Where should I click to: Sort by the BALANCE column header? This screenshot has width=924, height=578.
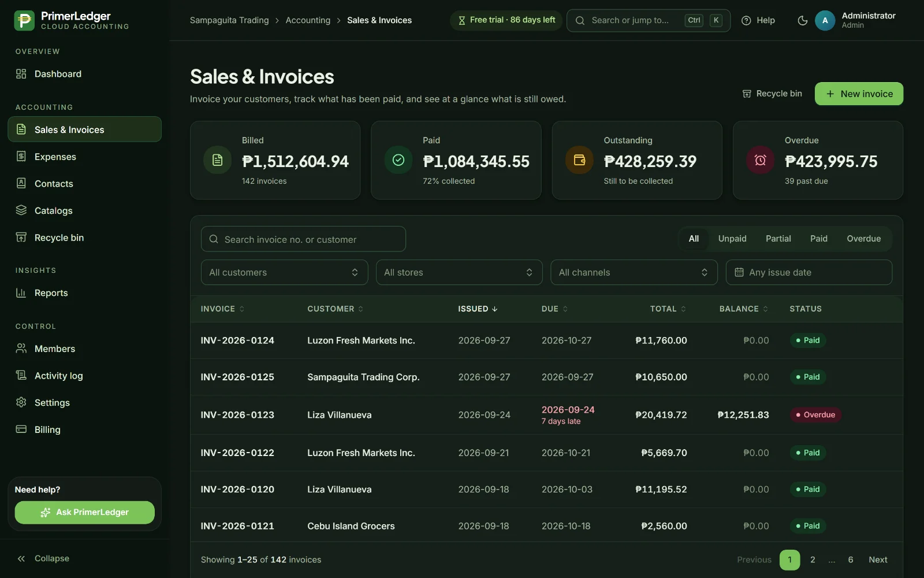click(744, 309)
